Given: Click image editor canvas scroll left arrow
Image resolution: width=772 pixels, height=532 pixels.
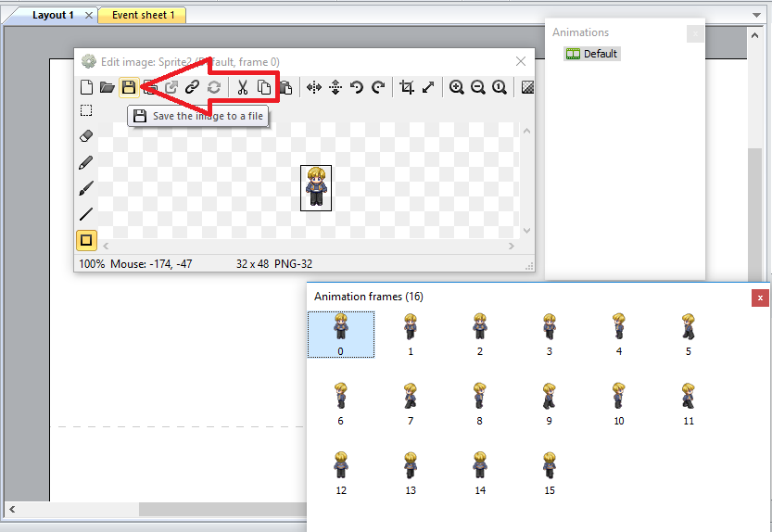Looking at the screenshot, I should [x=106, y=246].
